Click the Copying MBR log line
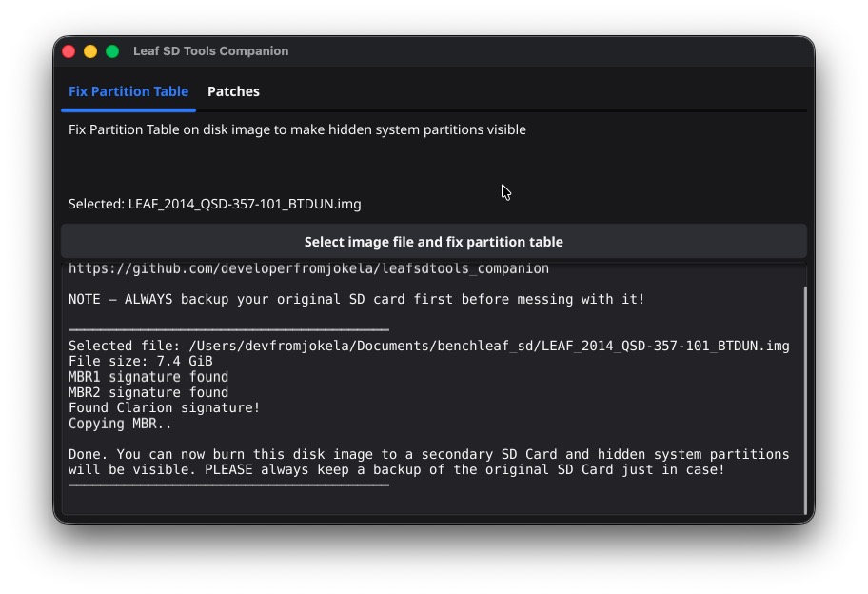This screenshot has width=868, height=594. coord(120,424)
